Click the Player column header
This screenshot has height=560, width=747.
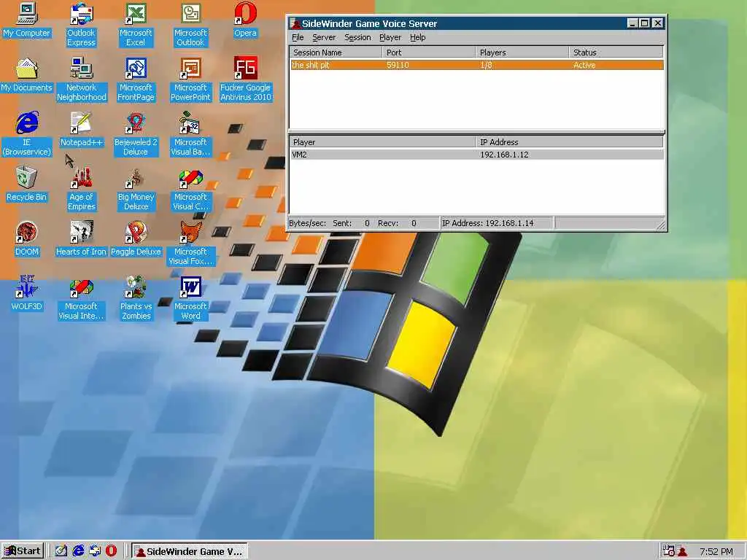click(382, 142)
